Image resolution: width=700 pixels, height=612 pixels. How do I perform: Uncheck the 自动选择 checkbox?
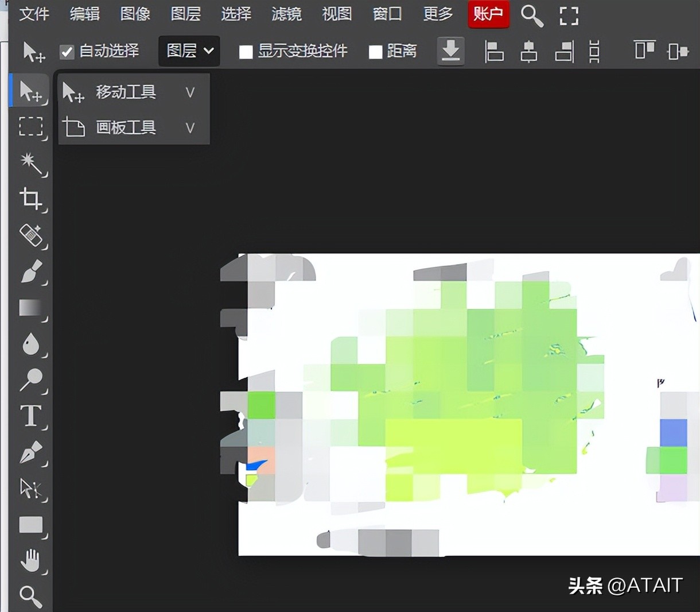67,51
